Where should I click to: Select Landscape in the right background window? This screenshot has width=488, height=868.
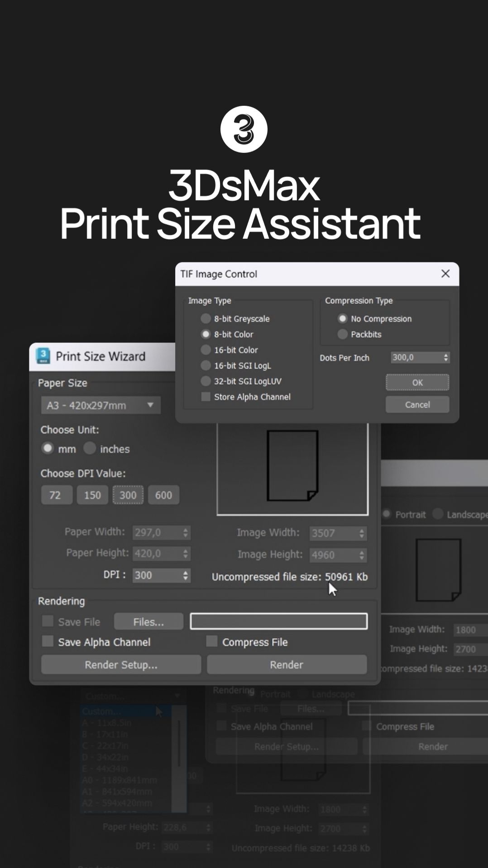coord(438,514)
